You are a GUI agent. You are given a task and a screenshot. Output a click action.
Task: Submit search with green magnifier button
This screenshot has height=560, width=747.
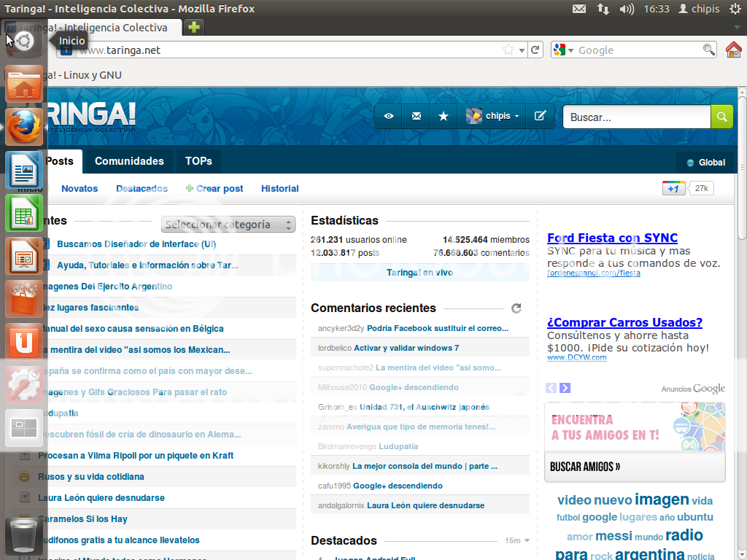[721, 117]
